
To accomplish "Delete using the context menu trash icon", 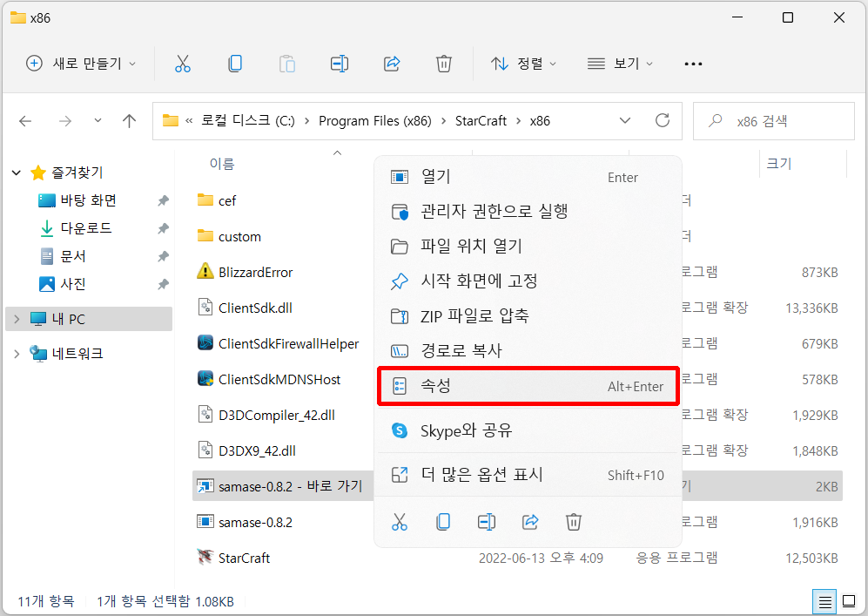I will (x=574, y=522).
